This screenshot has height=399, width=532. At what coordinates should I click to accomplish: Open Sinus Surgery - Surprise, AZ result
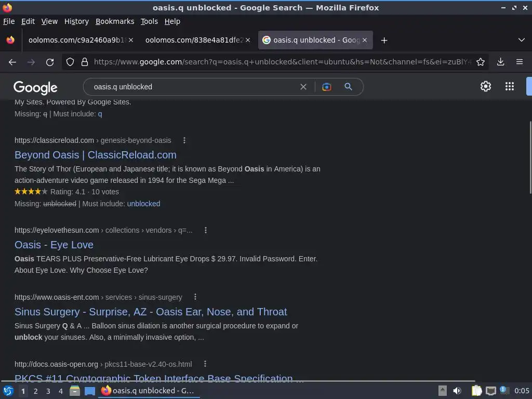(151, 312)
